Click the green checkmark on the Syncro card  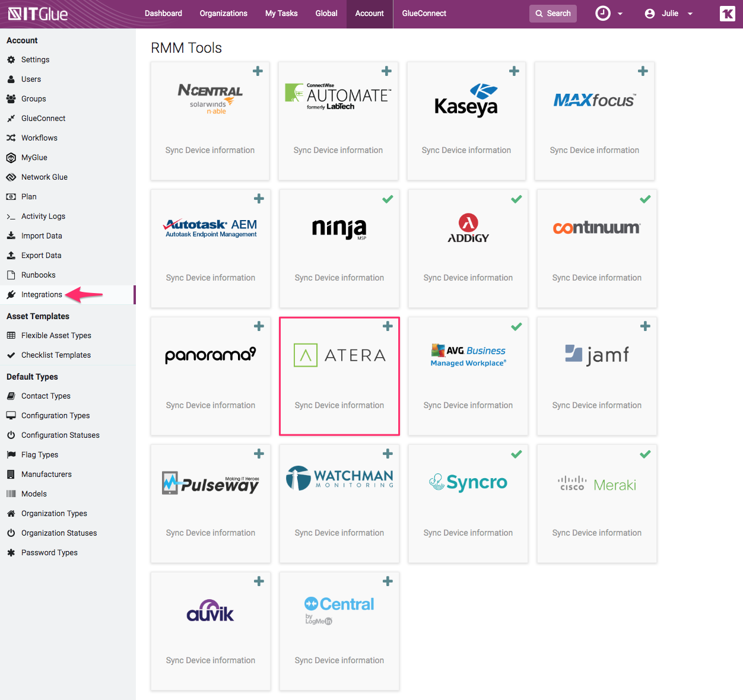pos(516,454)
